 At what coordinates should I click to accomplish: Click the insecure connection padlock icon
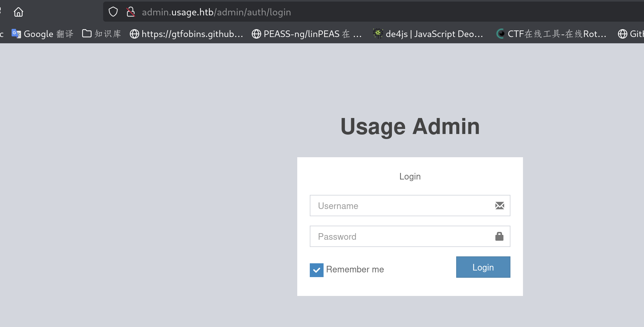tap(130, 12)
